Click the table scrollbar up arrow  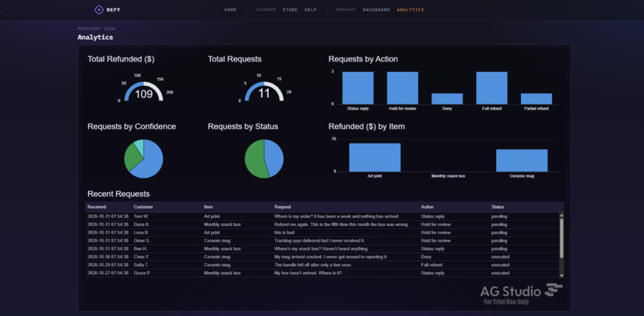[562, 215]
